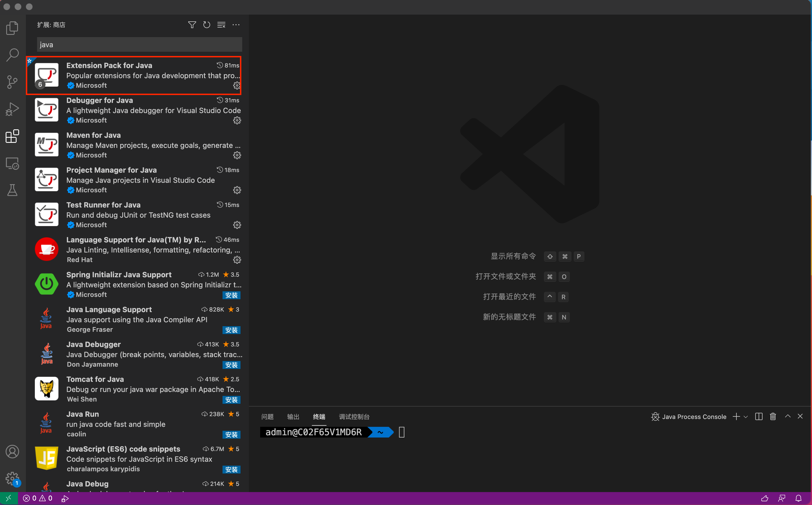
Task: Open the Live Share person icon in the status bar
Action: (x=782, y=498)
